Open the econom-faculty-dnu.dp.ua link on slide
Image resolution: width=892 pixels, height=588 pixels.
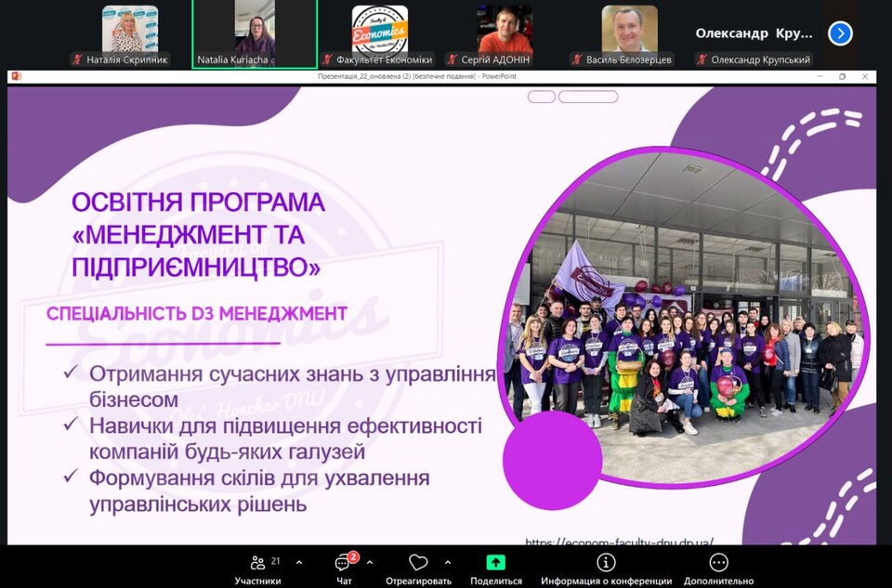pos(619,542)
